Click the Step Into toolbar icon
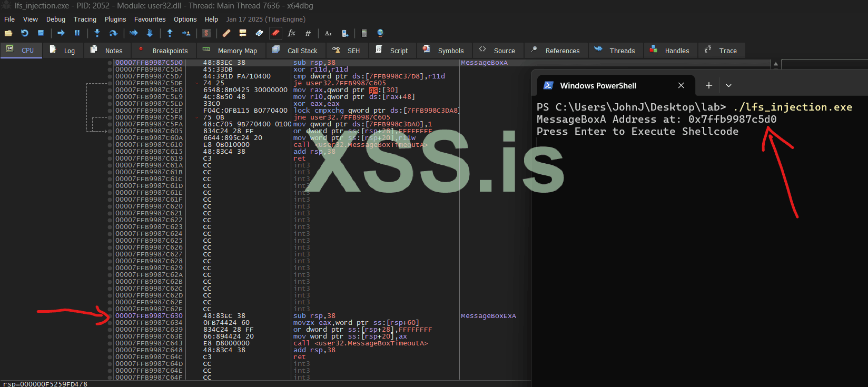The height and width of the screenshot is (387, 868). 97,33
